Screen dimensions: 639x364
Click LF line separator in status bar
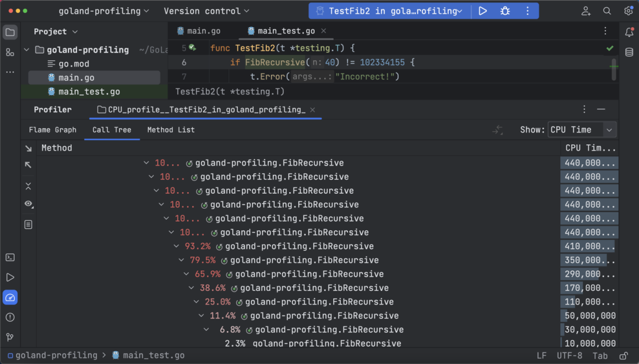[x=541, y=356]
